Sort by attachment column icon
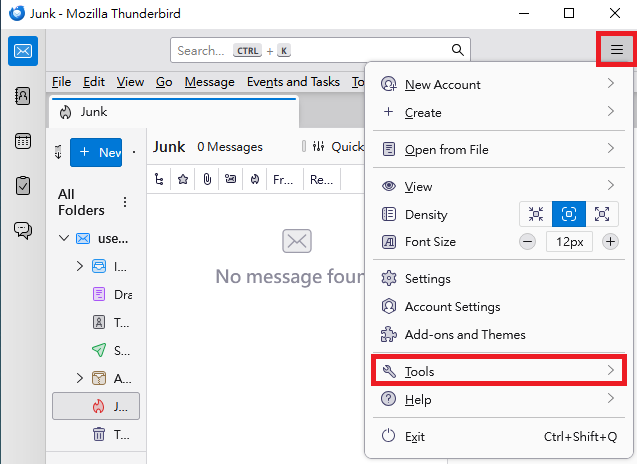 [207, 179]
